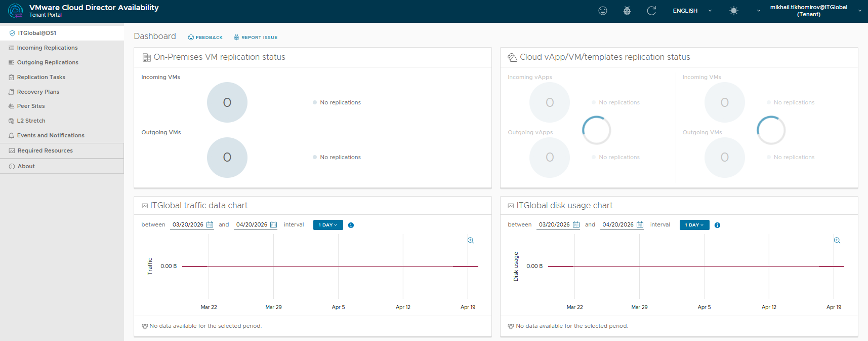Viewport: 868px width, 341px height.
Task: Edit disk usage chart end date 04/20/2026
Action: pos(618,224)
